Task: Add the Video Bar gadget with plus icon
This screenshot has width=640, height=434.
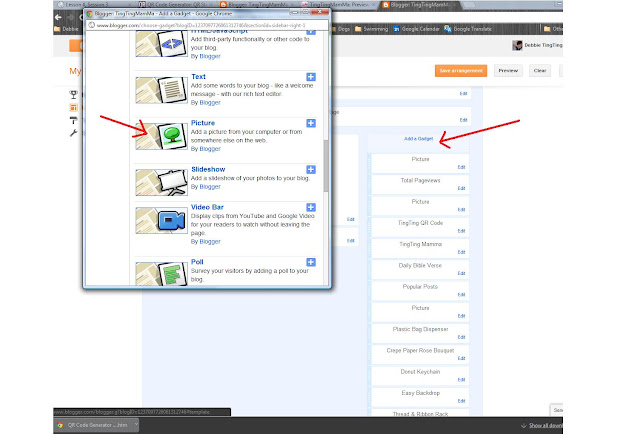Action: pyautogui.click(x=311, y=207)
